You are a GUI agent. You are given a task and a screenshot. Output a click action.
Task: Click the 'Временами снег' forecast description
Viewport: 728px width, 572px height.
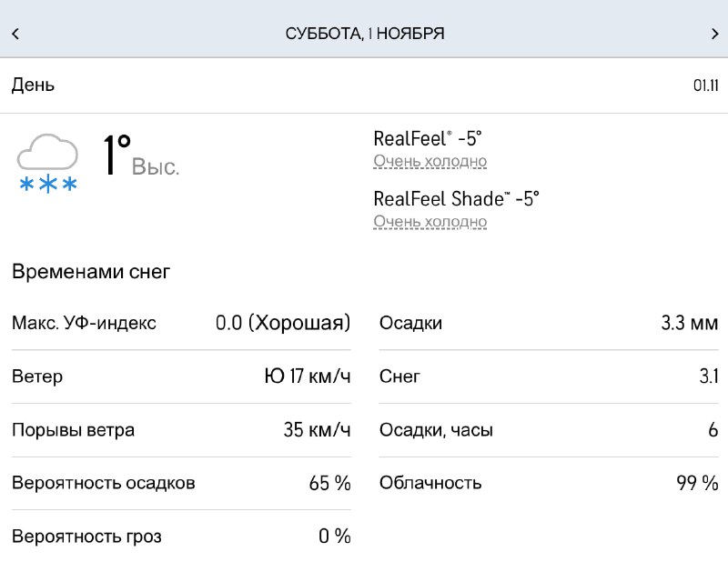[x=91, y=271]
